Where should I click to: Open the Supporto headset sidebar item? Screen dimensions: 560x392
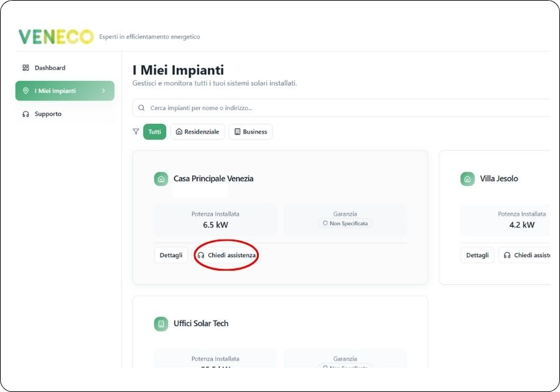coord(47,114)
